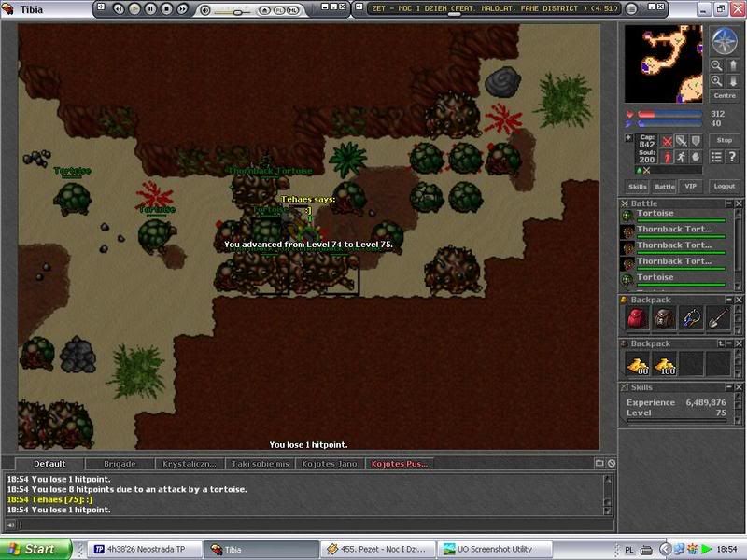This screenshot has height=560, width=747.
Task: Select offensive fight mode red swords
Action: [x=668, y=142]
